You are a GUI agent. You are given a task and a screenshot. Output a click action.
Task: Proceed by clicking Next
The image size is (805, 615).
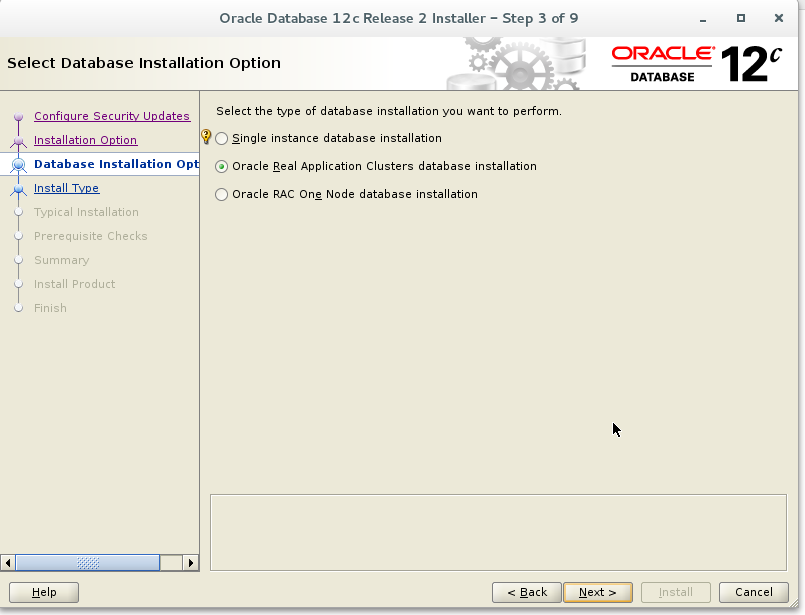pos(598,592)
